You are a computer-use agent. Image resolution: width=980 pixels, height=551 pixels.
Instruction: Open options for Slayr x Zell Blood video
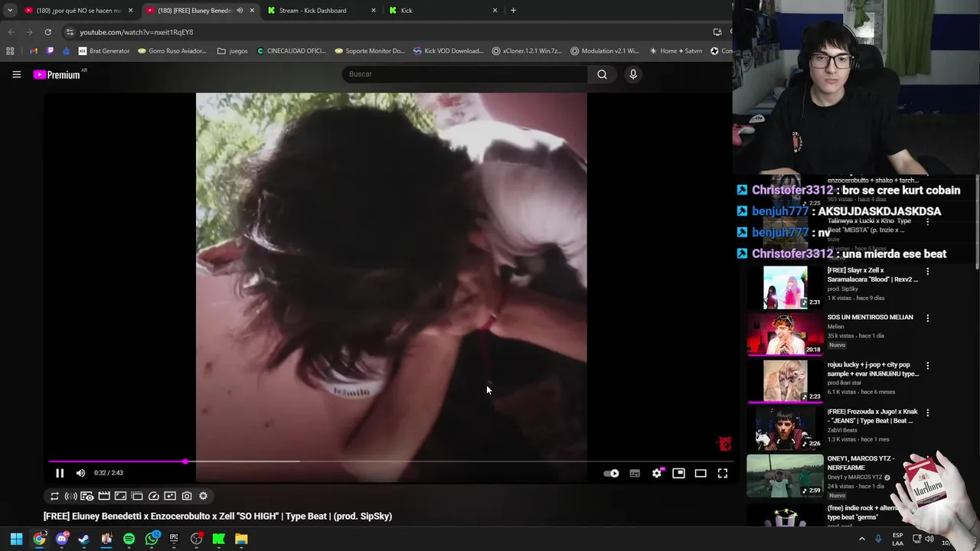point(927,272)
